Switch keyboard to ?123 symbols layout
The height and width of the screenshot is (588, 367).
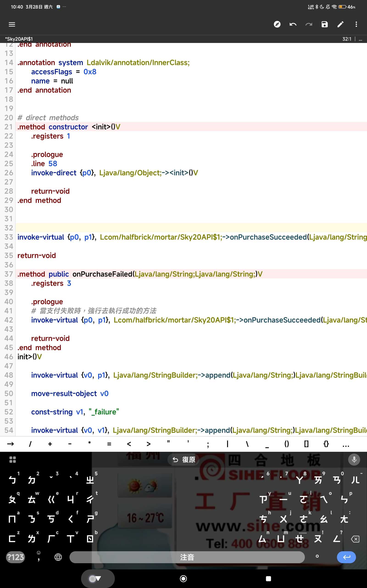[15, 557]
